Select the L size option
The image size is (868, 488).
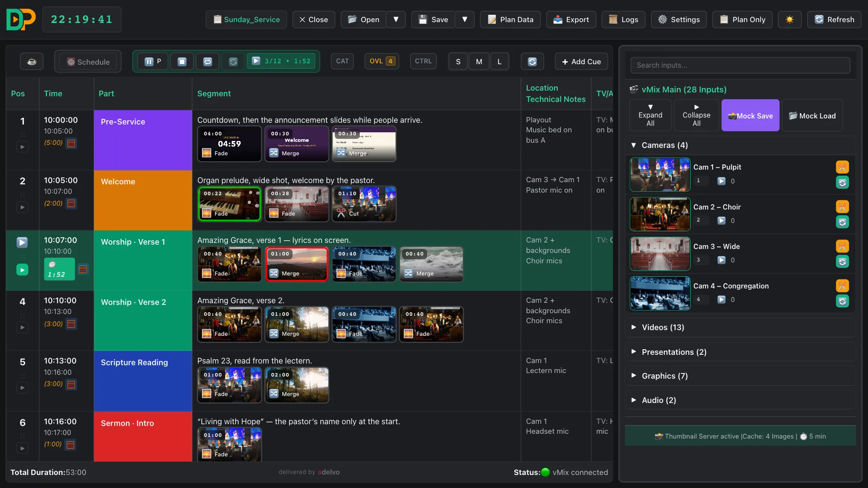click(500, 62)
